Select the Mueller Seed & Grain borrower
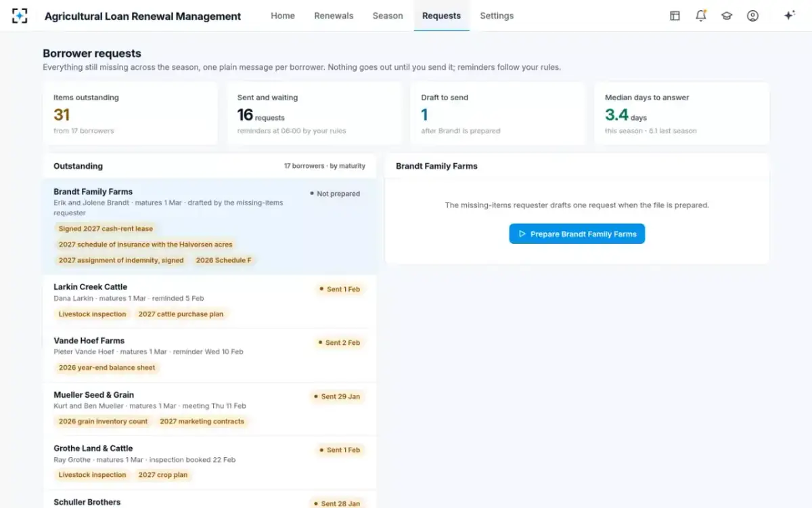 click(209, 408)
